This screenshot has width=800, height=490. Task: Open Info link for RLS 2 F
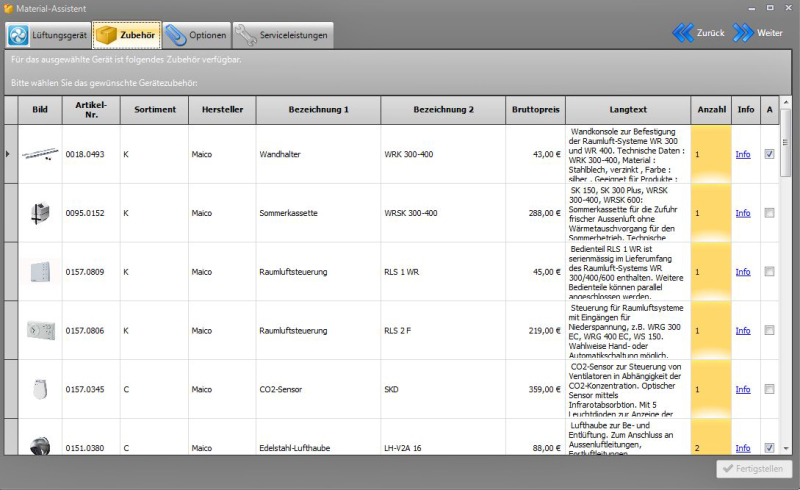click(743, 330)
